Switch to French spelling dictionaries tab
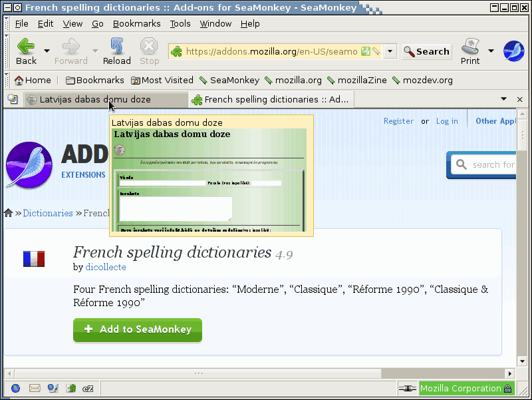This screenshot has width=532, height=400. (271, 100)
